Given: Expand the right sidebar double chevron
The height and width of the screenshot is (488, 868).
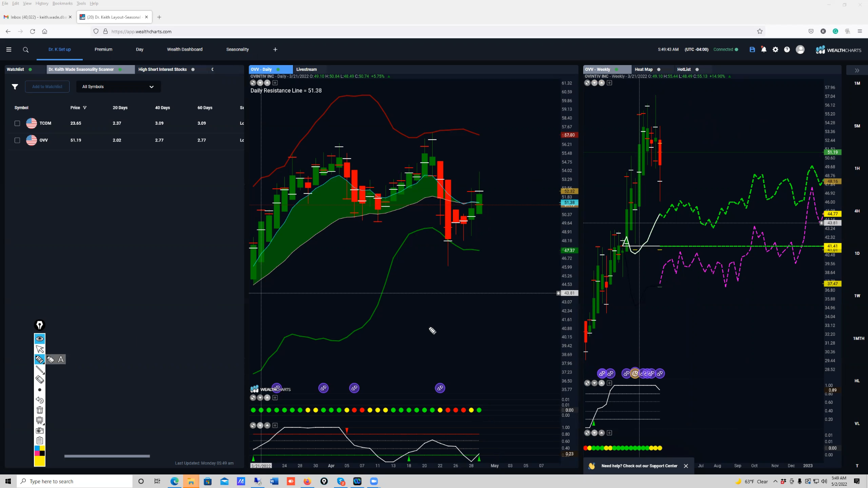Looking at the screenshot, I should 857,70.
